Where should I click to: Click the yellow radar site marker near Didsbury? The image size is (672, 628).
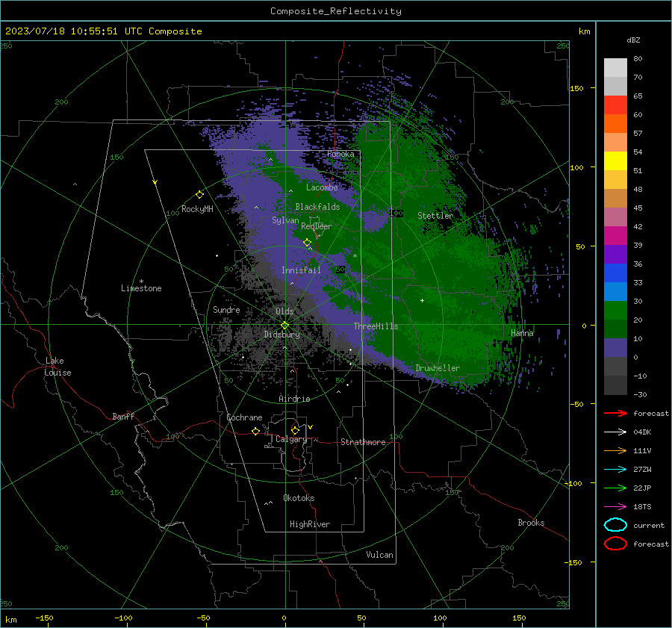coord(284,326)
